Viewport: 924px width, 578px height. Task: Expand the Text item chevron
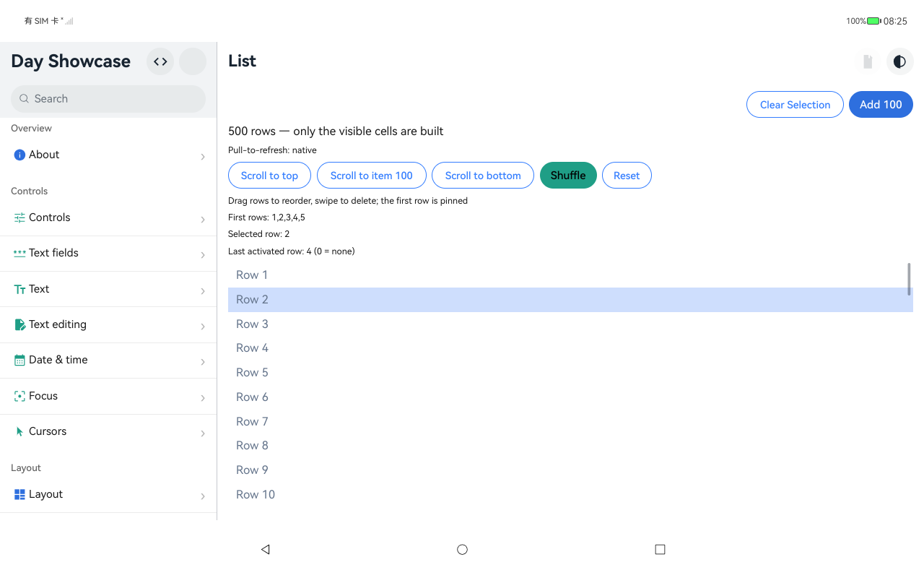[203, 291]
